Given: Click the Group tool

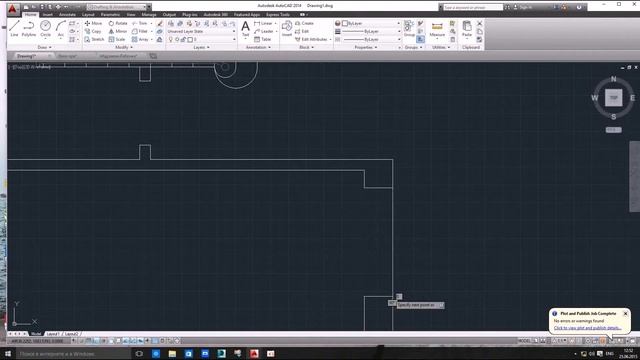Looking at the screenshot, I should pos(409,29).
